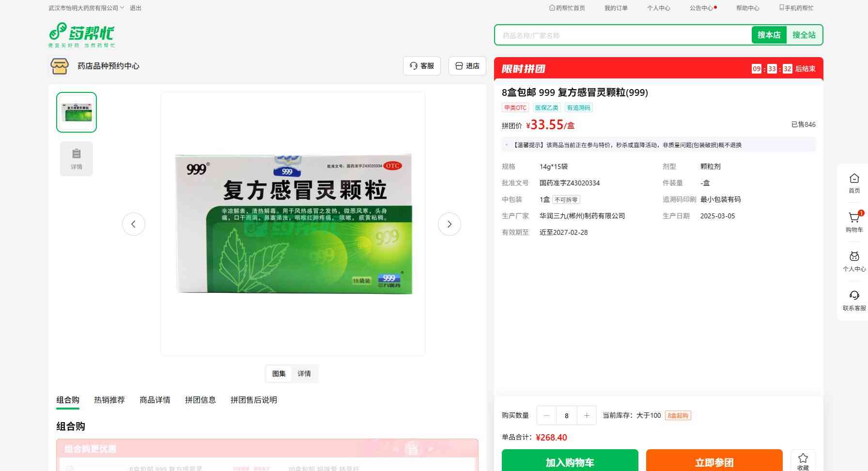
Task: Click the 详情 thumbnail icon on left
Action: [x=77, y=159]
